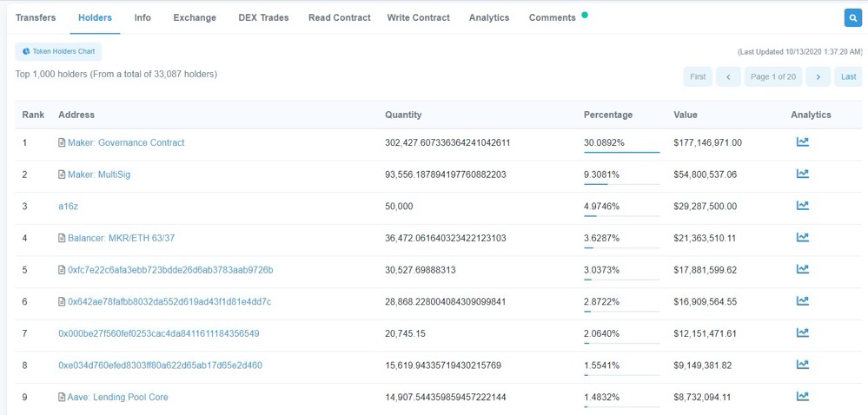
Task: Click the contract file icon beside Maker: Governance Contract
Action: pos(62,142)
